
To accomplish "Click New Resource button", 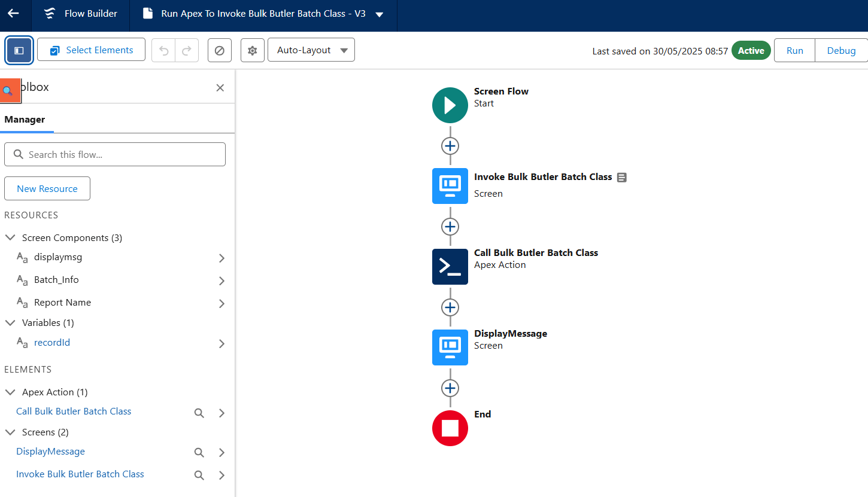I will tap(47, 188).
